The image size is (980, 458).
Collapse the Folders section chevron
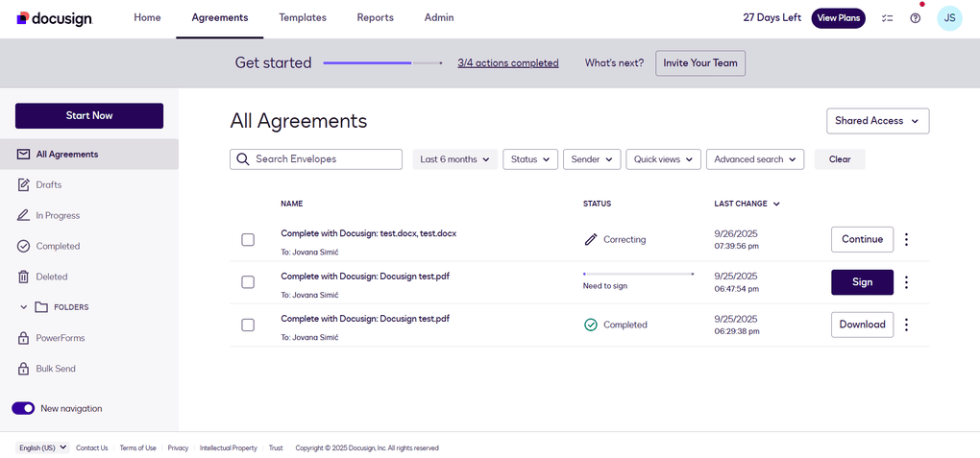(24, 307)
